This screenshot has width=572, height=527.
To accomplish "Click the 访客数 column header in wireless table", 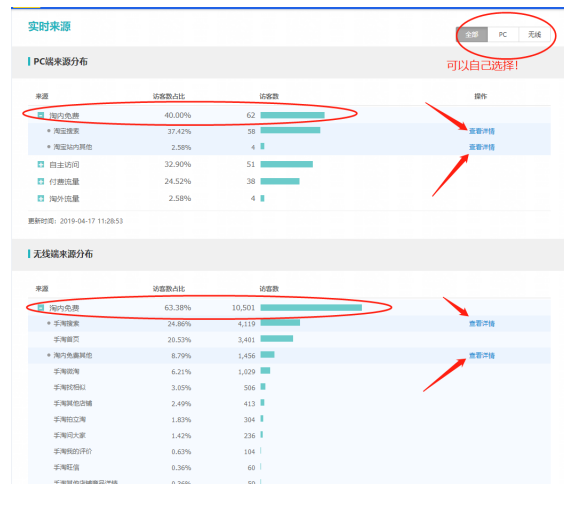I will click(x=269, y=289).
